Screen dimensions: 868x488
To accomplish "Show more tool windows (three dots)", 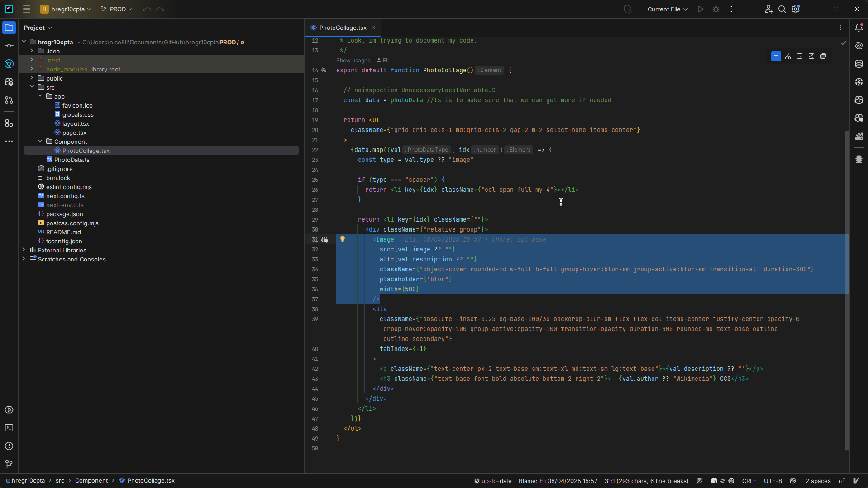I will point(9,141).
